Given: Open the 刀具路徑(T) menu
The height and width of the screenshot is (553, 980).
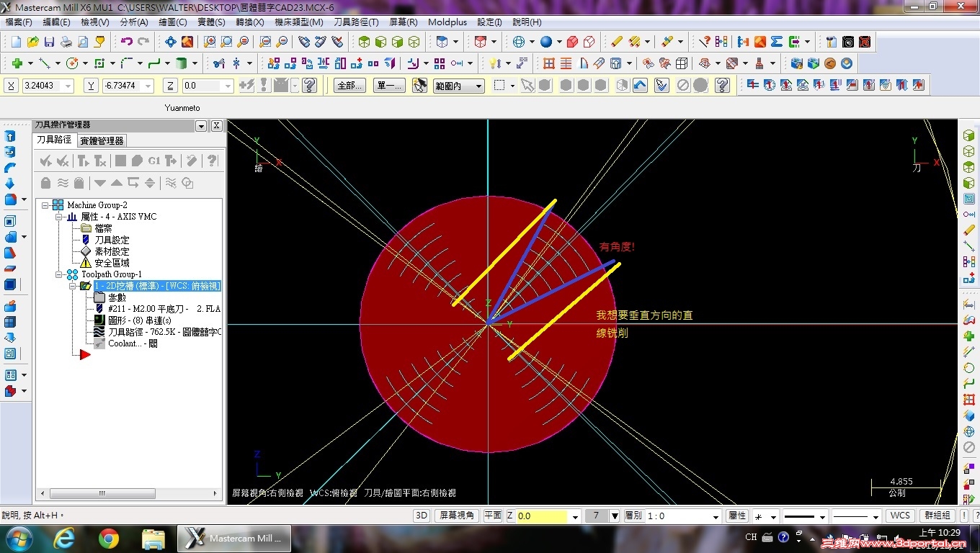Looking at the screenshot, I should click(x=356, y=22).
